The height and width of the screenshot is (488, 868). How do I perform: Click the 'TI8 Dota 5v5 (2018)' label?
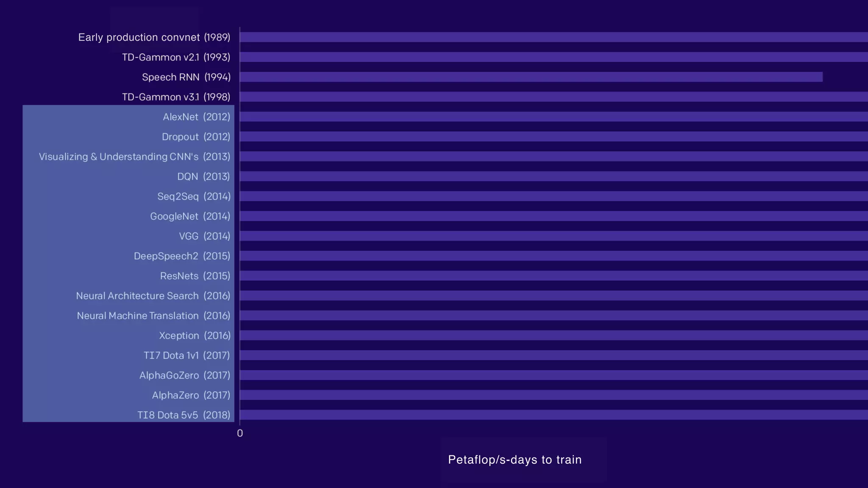(x=184, y=416)
